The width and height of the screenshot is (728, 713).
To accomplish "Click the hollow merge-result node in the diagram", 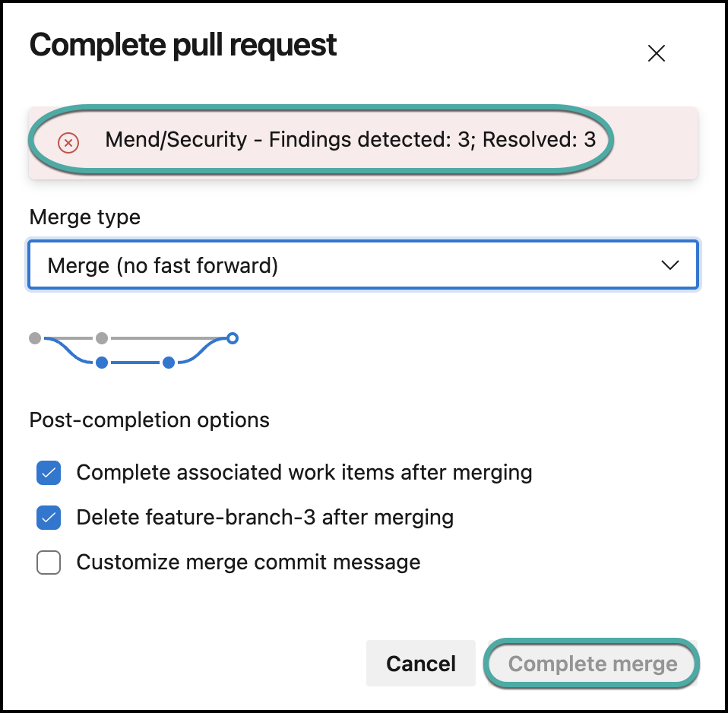I will (233, 338).
